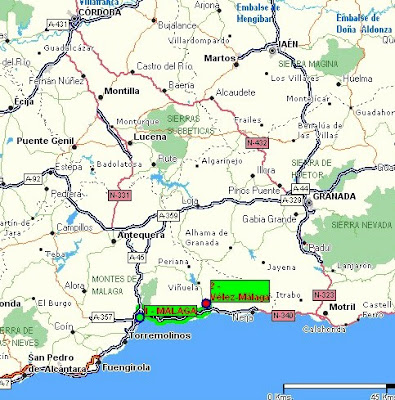Select the N-432 road shield
Image resolution: width=395 pixels, height=400 pixels.
pos(257,143)
